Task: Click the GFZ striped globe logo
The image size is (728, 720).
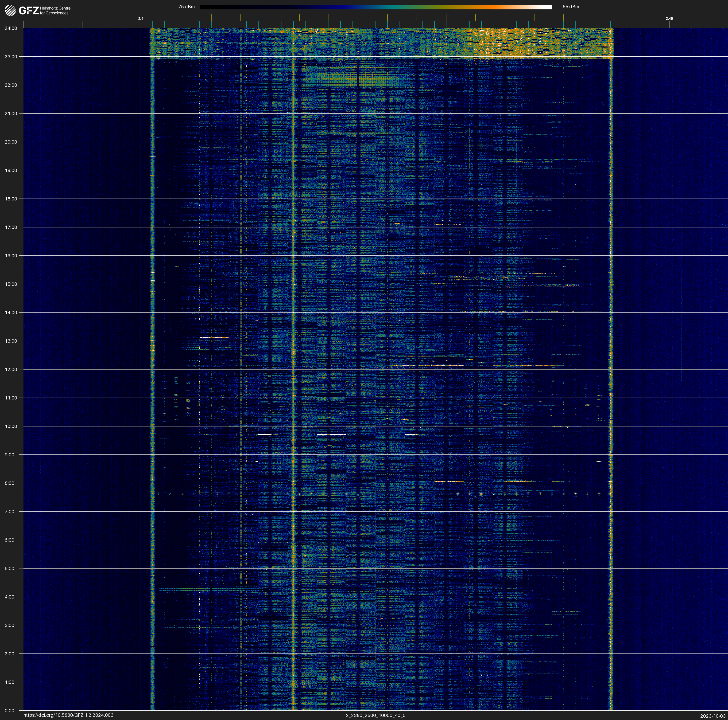Action: point(10,10)
